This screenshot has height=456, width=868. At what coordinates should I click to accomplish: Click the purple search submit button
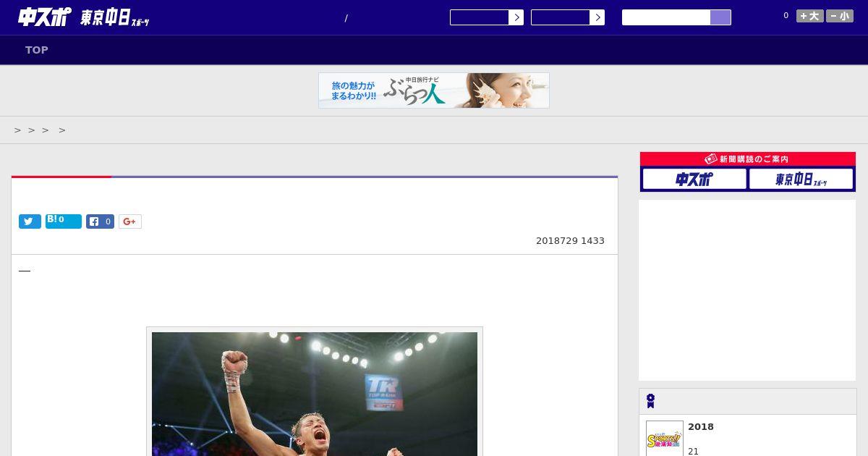(x=720, y=17)
